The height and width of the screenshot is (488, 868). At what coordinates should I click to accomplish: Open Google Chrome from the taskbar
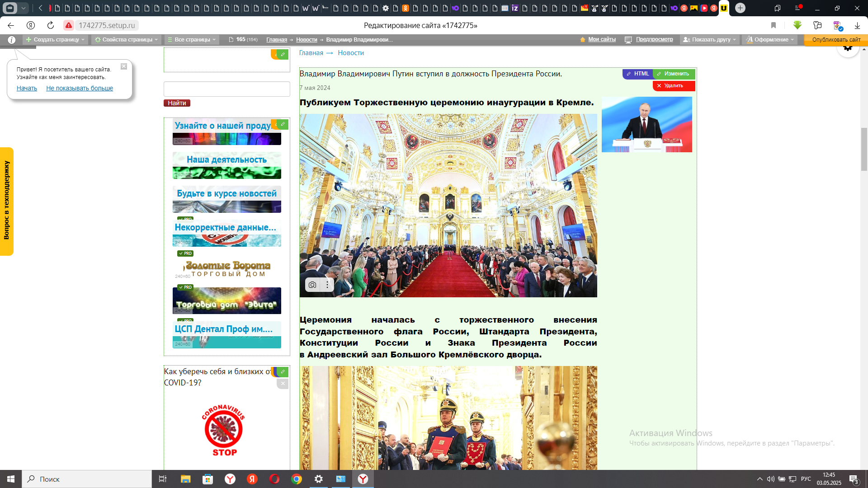(x=297, y=479)
